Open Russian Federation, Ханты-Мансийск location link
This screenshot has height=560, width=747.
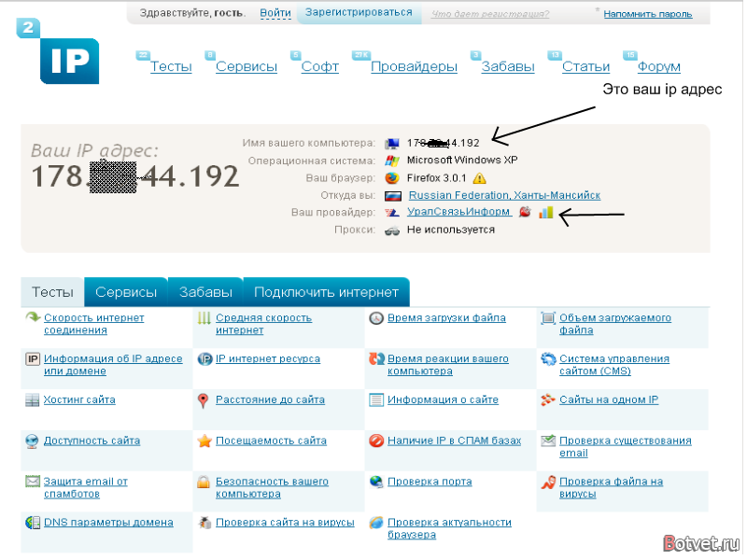[504, 195]
